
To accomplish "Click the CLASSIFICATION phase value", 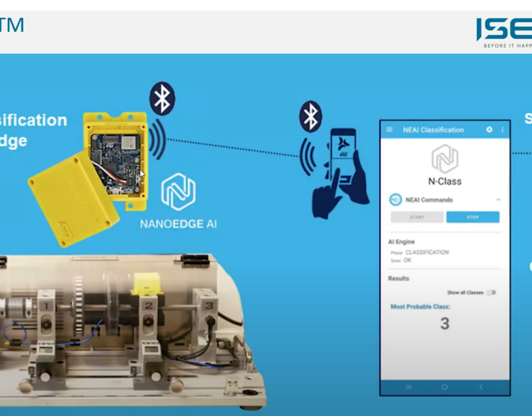I will click(427, 252).
